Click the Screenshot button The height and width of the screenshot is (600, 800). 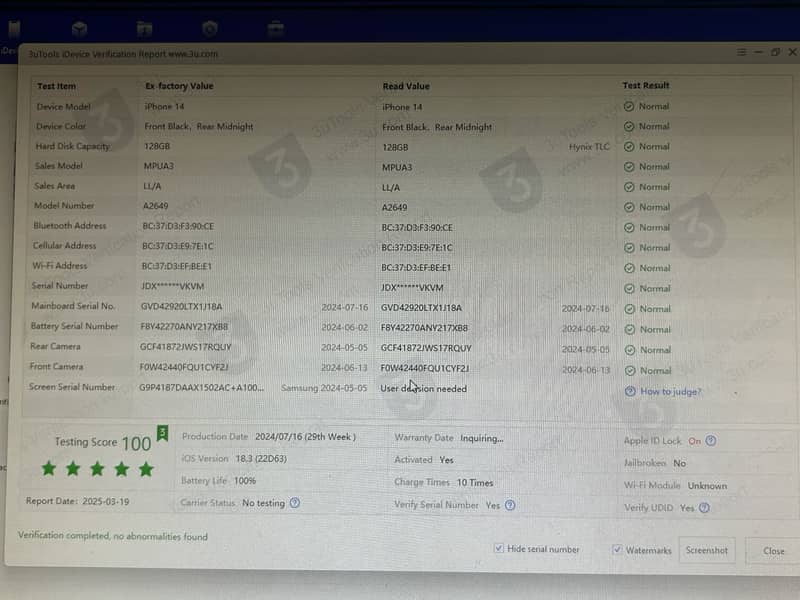pos(707,550)
